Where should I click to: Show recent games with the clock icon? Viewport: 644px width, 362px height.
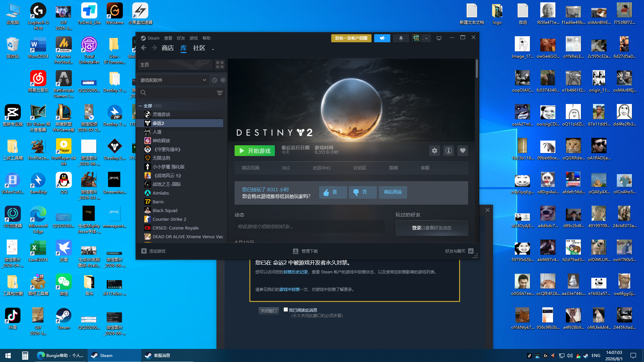point(214,80)
